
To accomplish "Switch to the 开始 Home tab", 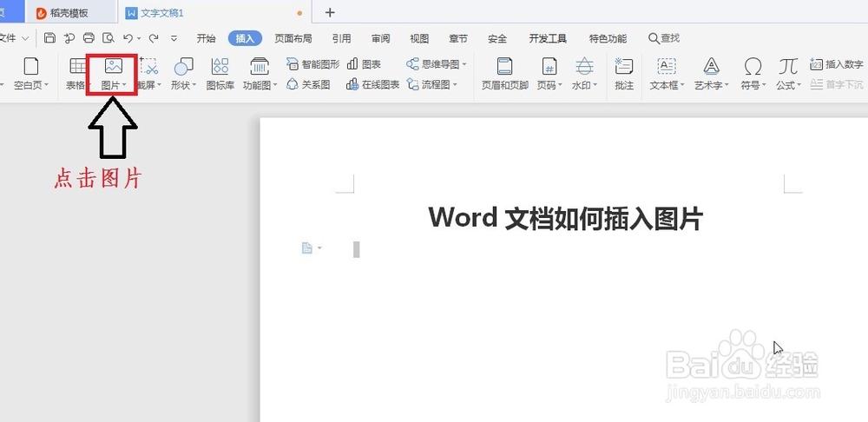I will (206, 38).
